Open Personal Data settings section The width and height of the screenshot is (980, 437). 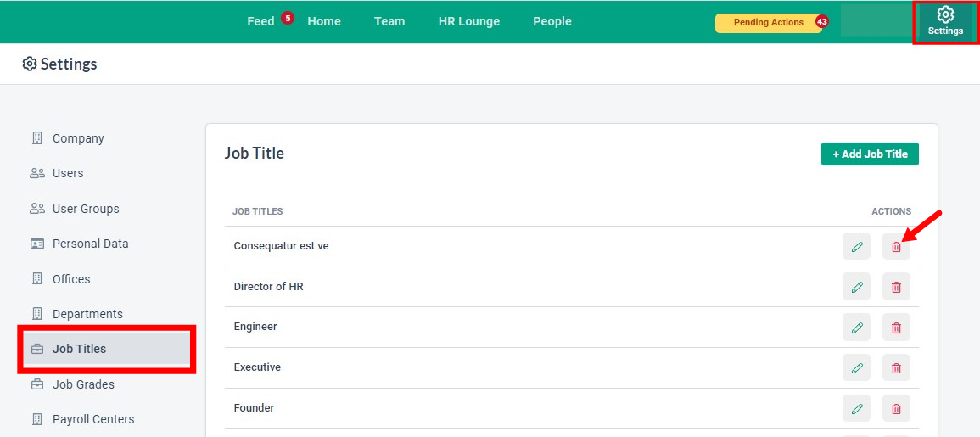[x=80, y=244]
